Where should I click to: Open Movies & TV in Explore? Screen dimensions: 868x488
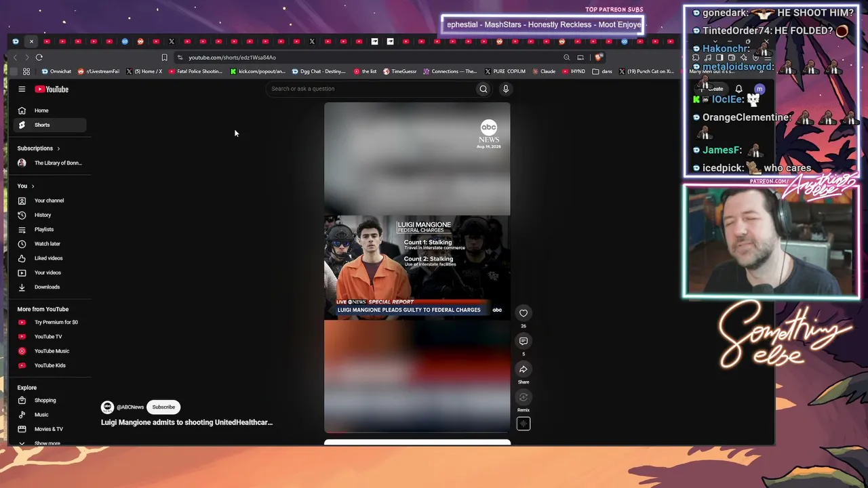[48, 429]
